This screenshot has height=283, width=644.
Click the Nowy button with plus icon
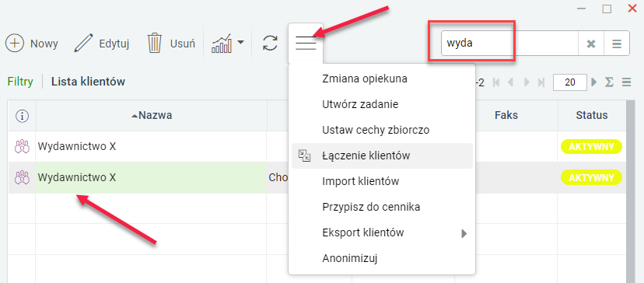(x=32, y=44)
